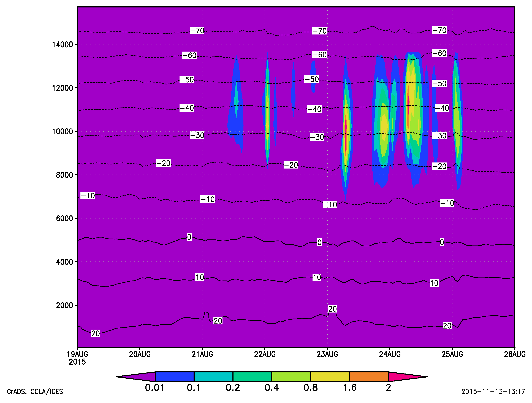The image size is (532, 403).
Task: Select the yellow 0.8–1.6 colorbar segment
Action: tap(330, 377)
